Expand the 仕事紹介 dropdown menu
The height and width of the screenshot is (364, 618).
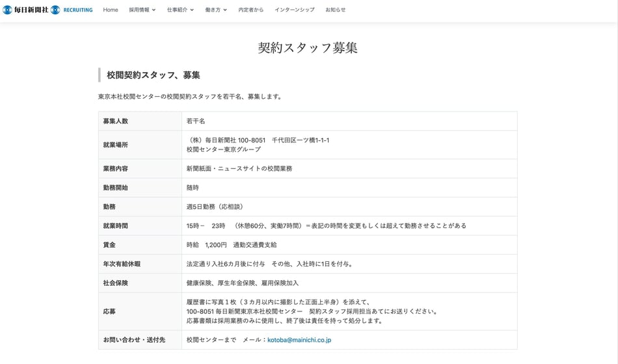click(180, 10)
